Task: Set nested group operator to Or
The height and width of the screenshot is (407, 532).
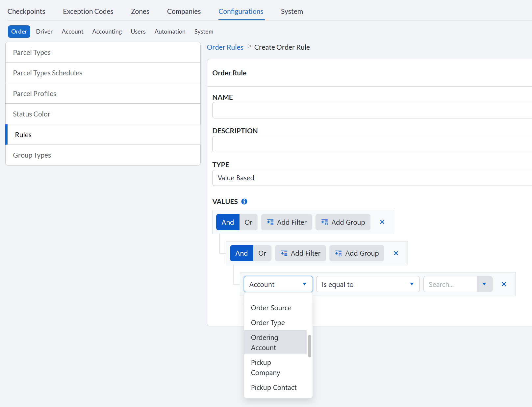Action: coord(262,253)
